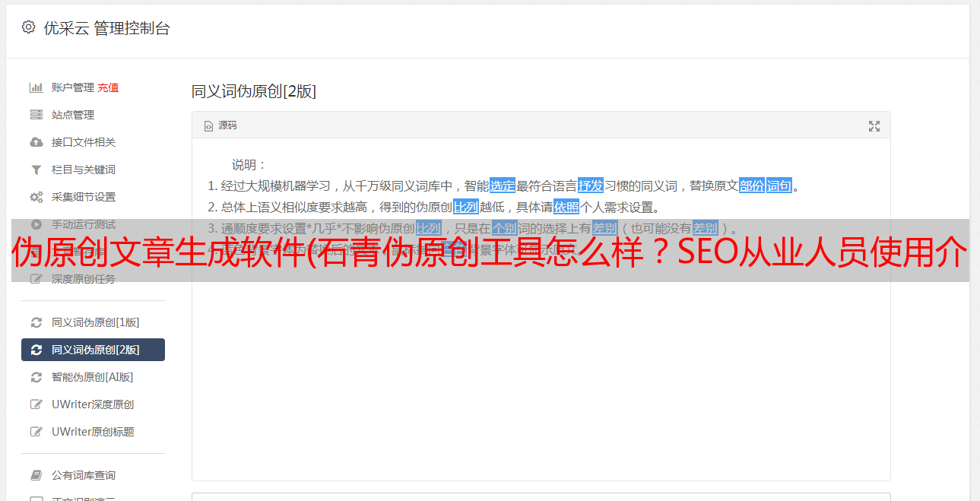Click the funnel icon for 栏目与关键词
The width and height of the screenshot is (980, 501).
(36, 170)
